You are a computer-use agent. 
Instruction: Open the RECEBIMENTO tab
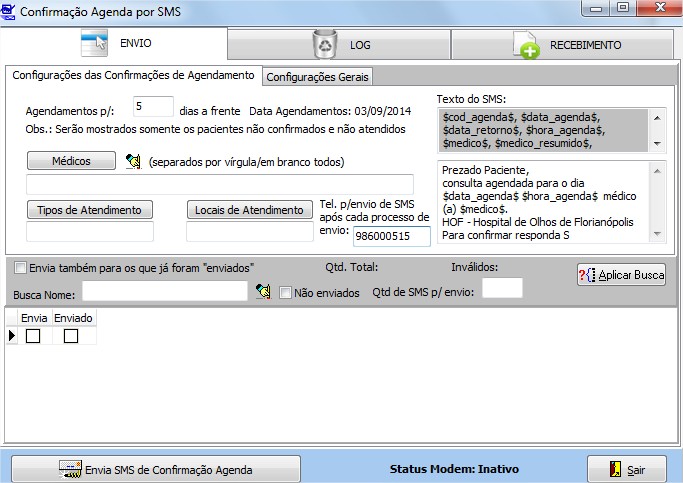click(566, 45)
